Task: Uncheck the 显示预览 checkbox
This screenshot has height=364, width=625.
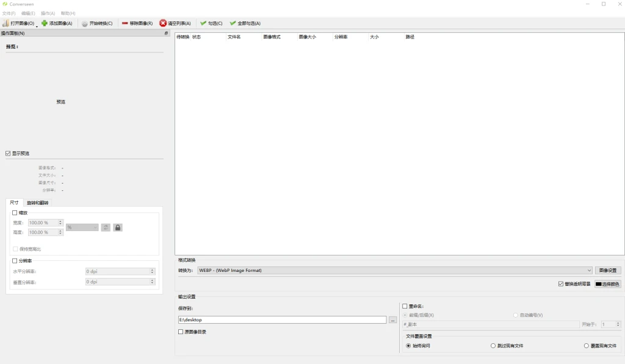Action: click(x=8, y=153)
